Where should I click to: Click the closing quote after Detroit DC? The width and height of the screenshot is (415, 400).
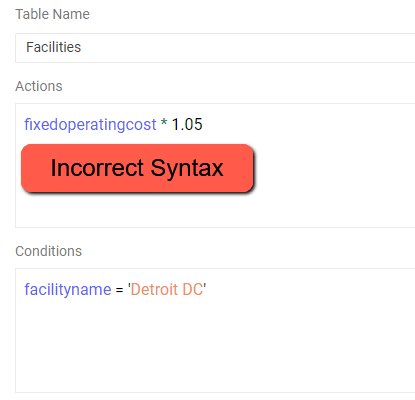coord(205,286)
